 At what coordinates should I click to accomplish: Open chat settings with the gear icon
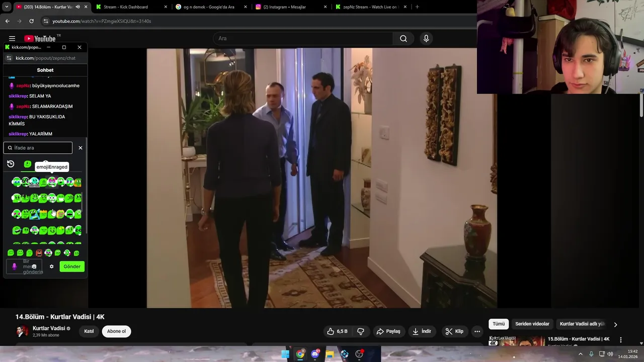(51, 266)
